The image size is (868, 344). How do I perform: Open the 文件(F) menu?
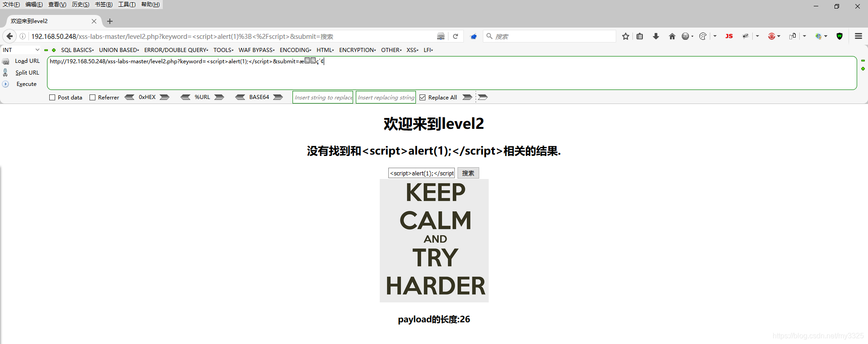click(11, 5)
